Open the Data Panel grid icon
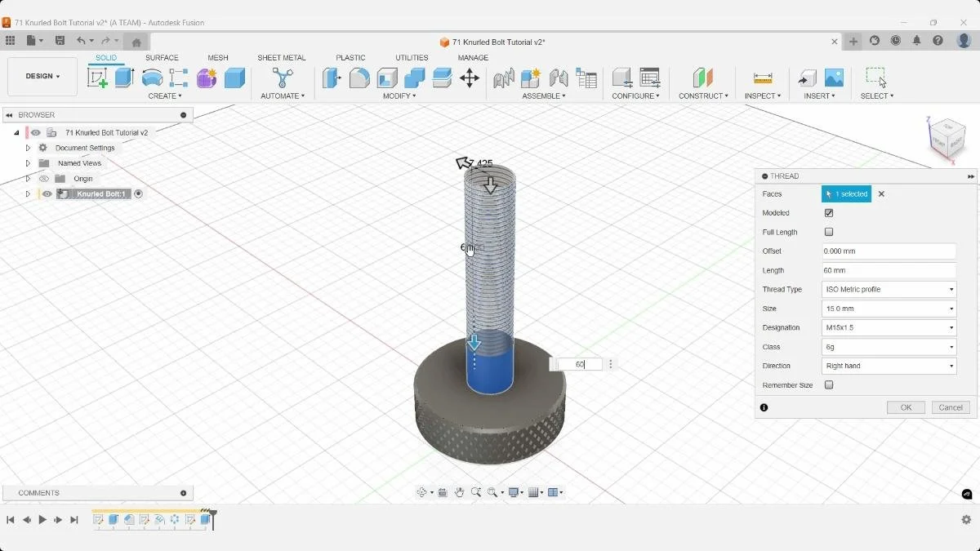This screenshot has height=551, width=980. point(10,41)
